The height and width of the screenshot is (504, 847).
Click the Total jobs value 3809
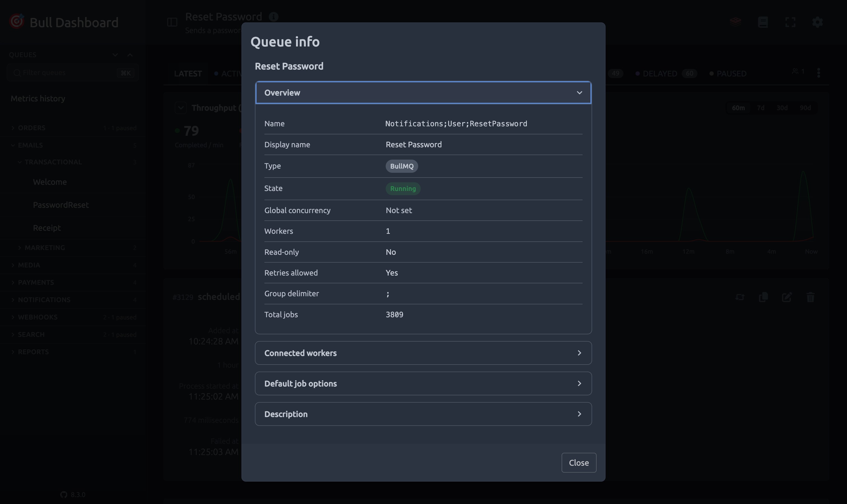[394, 314]
